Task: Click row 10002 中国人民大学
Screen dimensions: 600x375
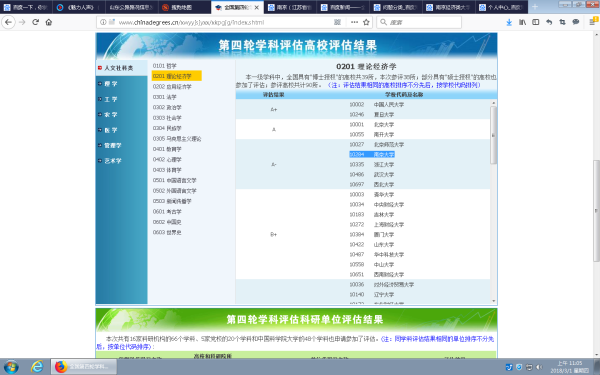Action: click(377, 104)
